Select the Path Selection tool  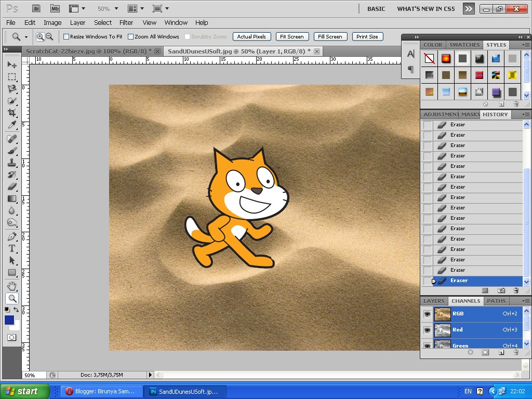pos(12,261)
